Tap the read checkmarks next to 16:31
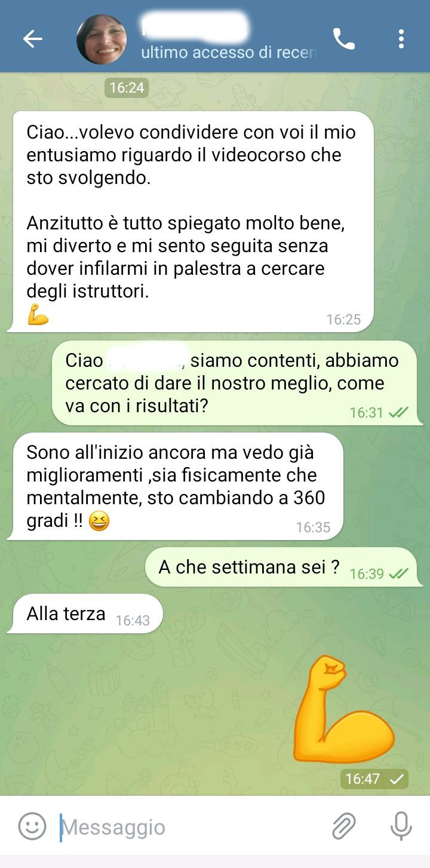Viewport: 430px width, 868px height. coord(398,412)
